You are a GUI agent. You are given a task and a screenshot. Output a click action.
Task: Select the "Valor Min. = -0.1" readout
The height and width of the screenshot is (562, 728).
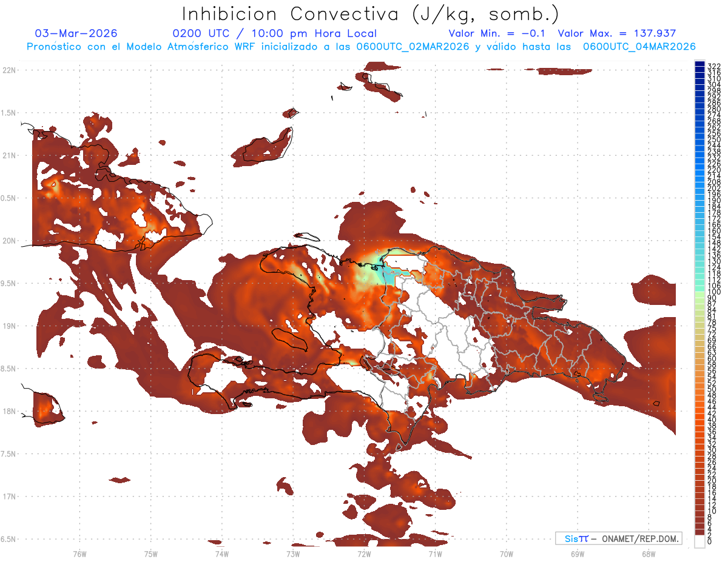click(x=497, y=33)
